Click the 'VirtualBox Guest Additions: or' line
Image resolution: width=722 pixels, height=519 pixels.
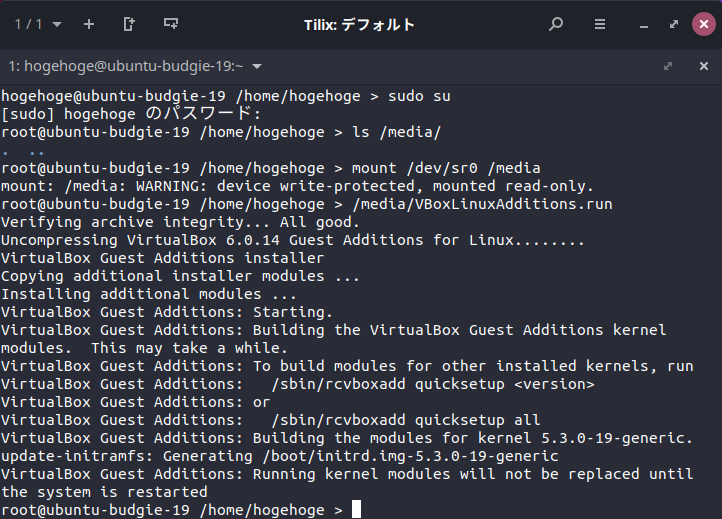(135, 402)
